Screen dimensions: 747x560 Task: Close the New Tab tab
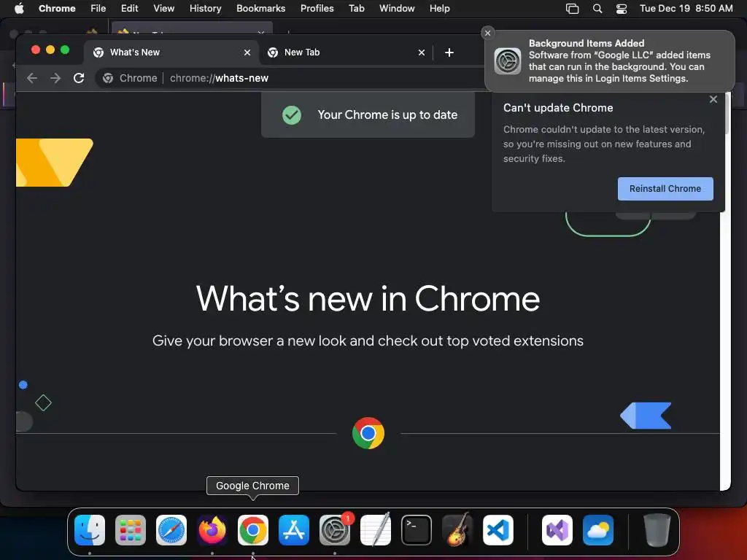click(422, 52)
